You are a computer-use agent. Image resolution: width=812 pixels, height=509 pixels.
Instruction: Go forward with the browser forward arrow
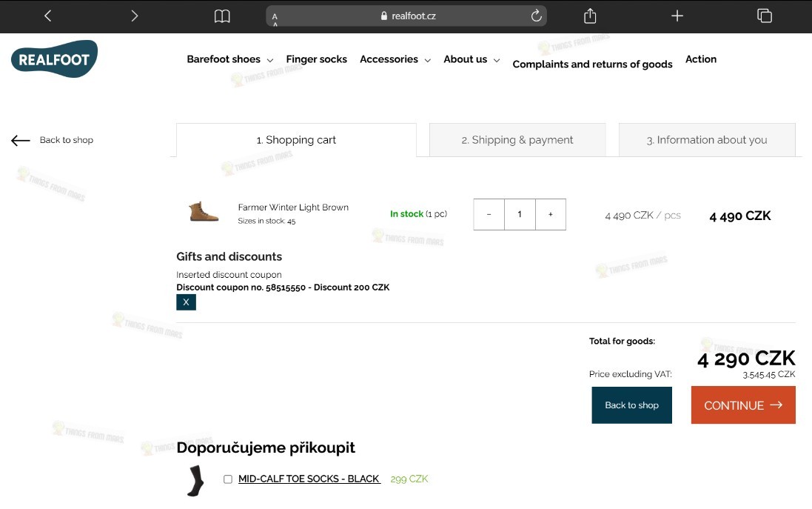pyautogui.click(x=135, y=16)
